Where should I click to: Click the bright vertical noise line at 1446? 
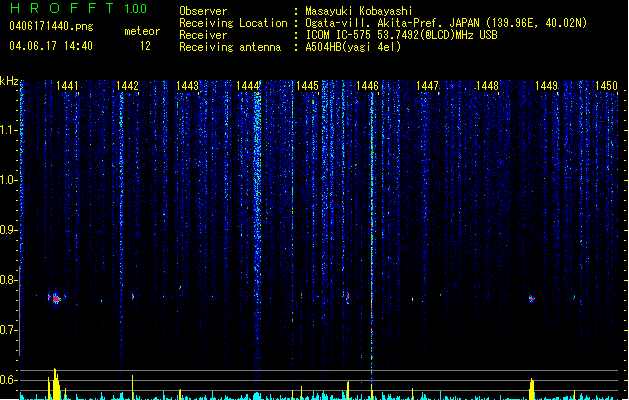371,233
